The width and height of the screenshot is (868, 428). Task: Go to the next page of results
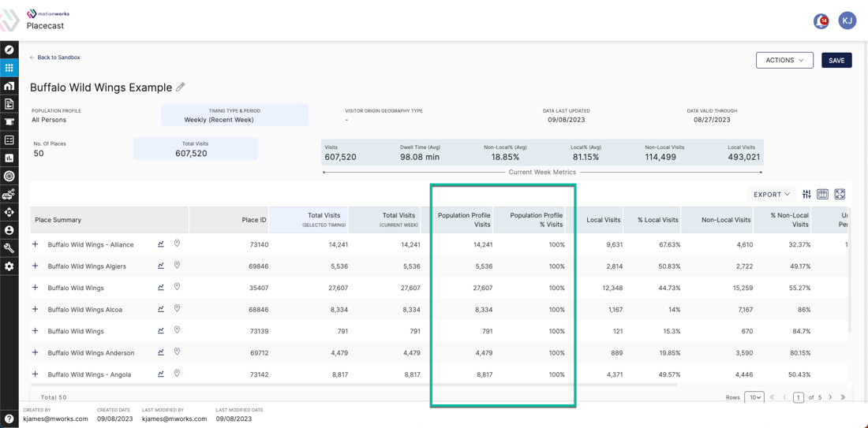830,397
